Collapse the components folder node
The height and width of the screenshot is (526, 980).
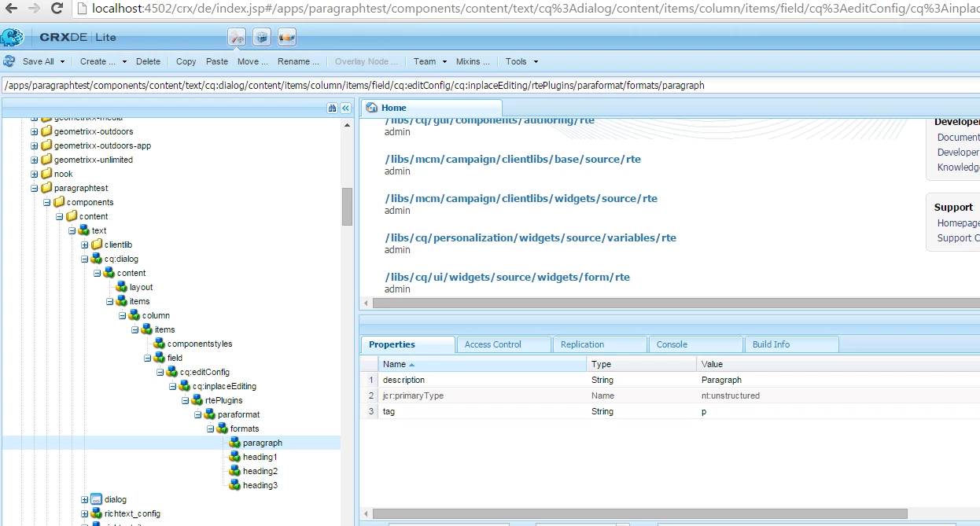tap(46, 202)
